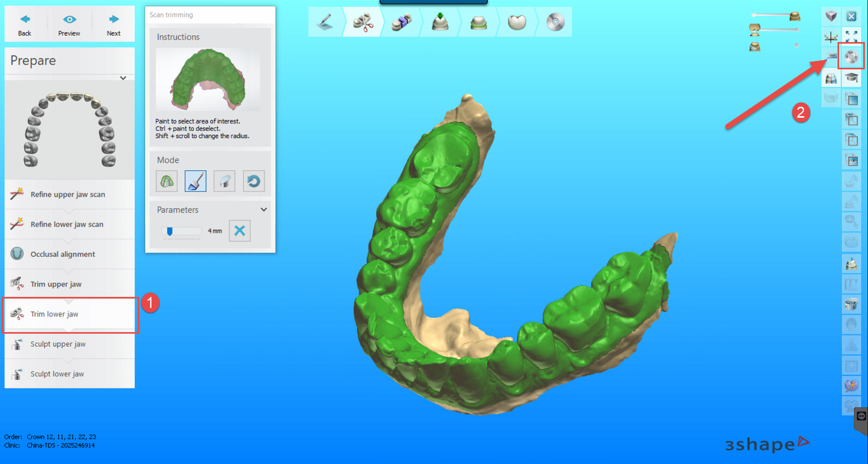Click the blue undo arrow in Mode

253,181
